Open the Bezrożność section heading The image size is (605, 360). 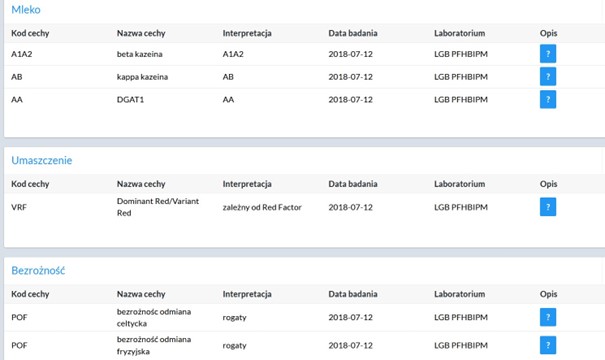coord(38,270)
